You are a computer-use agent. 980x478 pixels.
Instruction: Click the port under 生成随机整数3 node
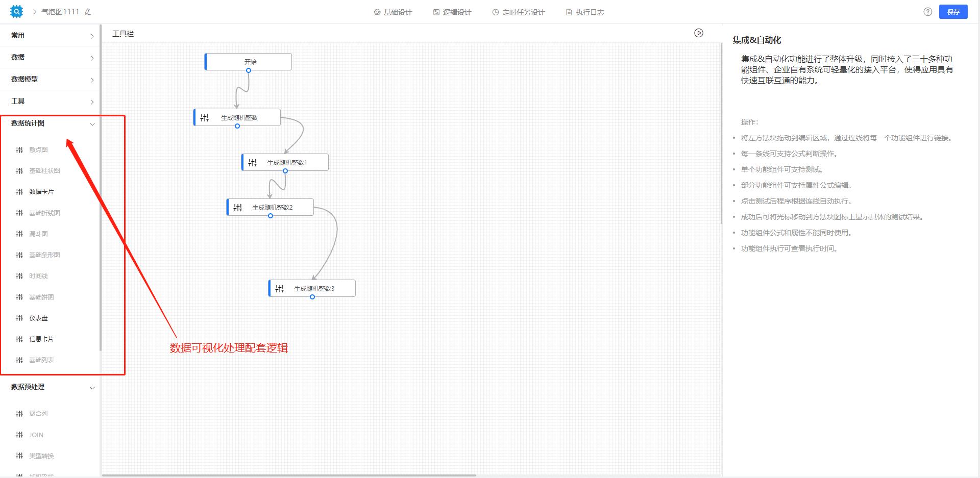(x=312, y=297)
